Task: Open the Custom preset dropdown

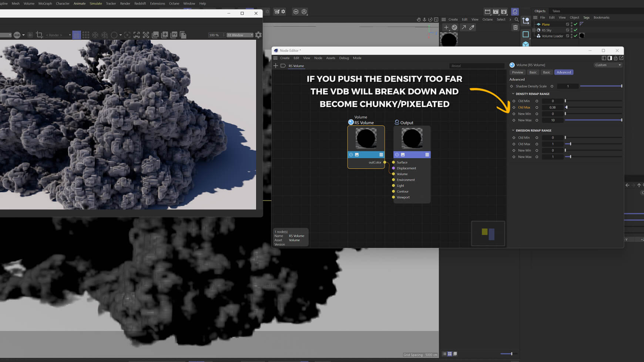Action: (608, 65)
